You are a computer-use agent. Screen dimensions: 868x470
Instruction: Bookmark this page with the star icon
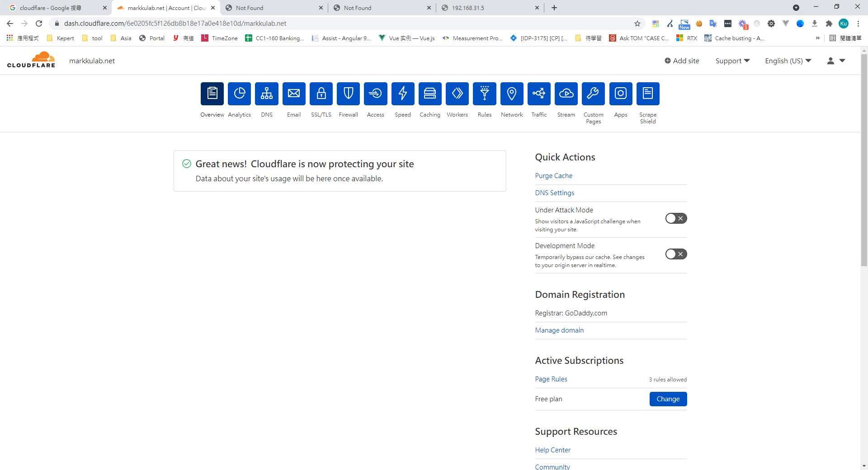[x=637, y=23]
